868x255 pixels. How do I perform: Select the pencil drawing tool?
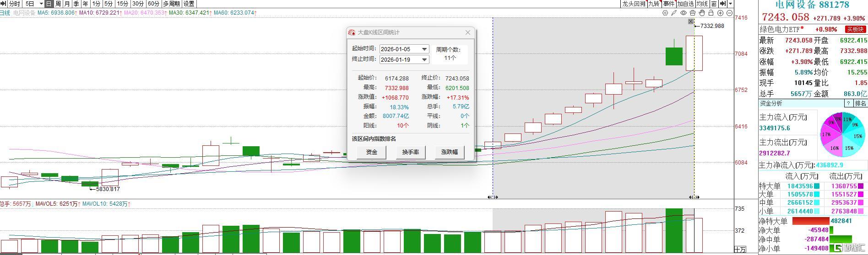pyautogui.click(x=674, y=13)
